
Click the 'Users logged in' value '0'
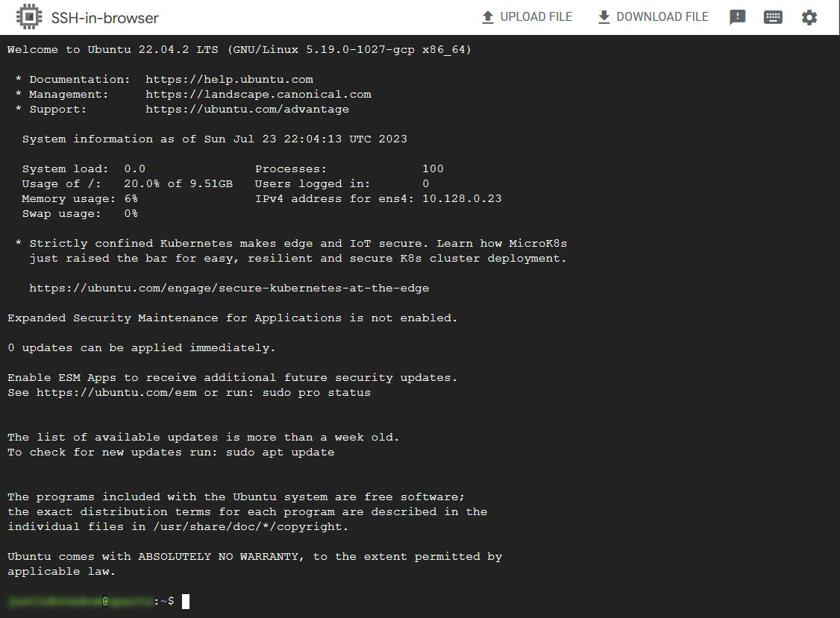coord(426,183)
